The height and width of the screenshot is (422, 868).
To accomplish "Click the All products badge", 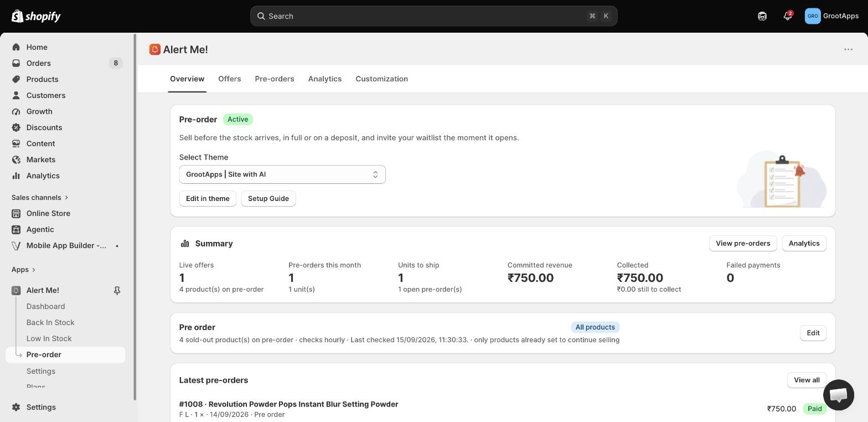I will [595, 327].
